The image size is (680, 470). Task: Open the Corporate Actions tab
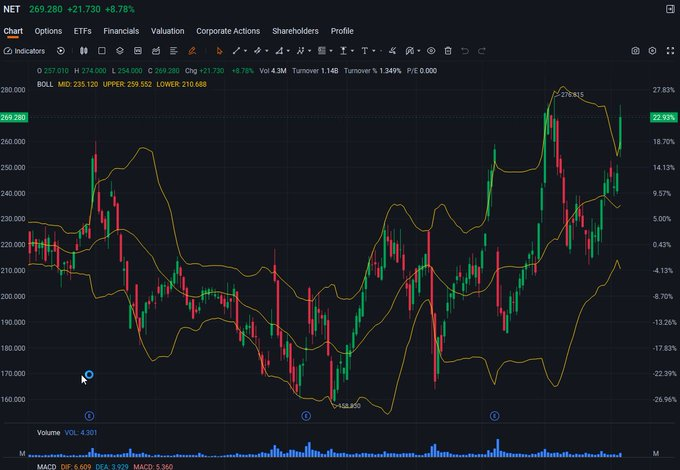[228, 31]
